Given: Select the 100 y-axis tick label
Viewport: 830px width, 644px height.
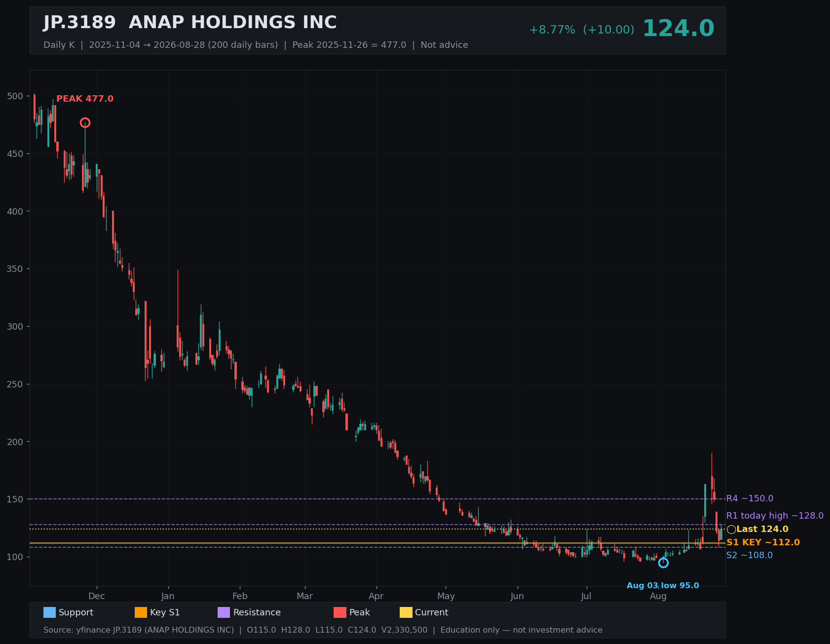Looking at the screenshot, I should tap(15, 557).
